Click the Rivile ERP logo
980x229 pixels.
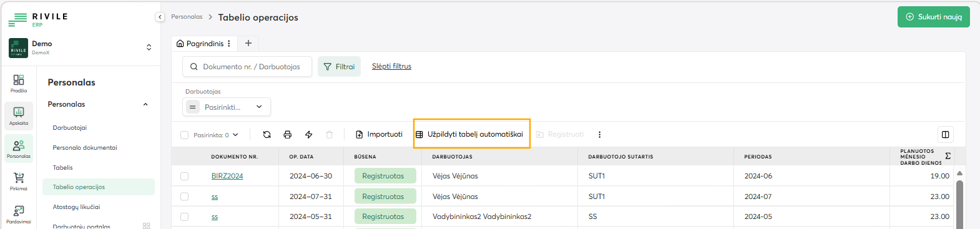(38, 19)
